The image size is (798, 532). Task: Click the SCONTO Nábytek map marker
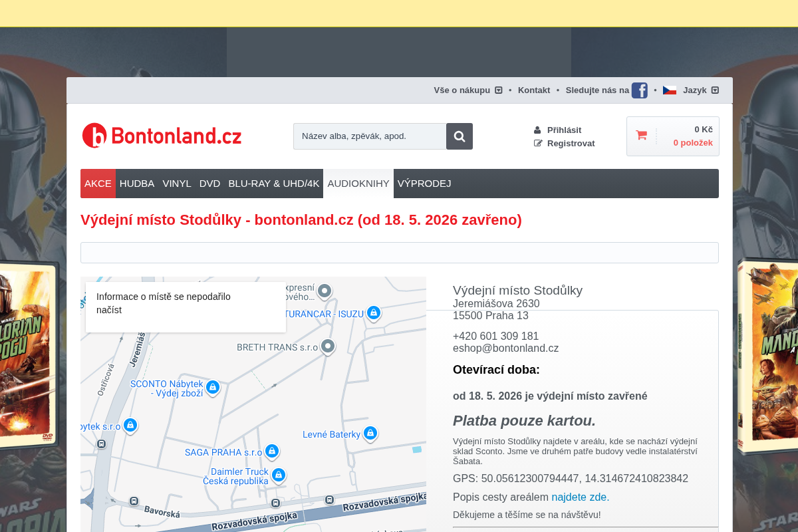pos(213,387)
